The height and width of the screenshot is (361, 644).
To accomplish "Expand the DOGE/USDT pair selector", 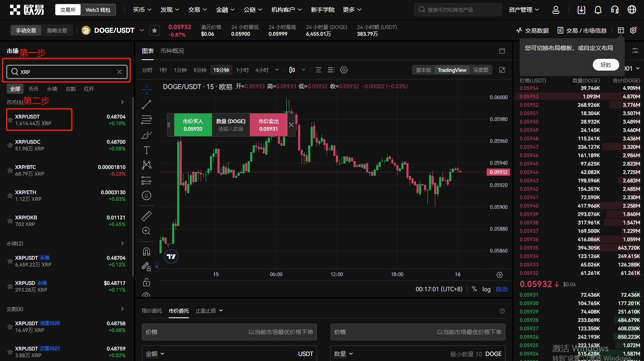I will [142, 30].
